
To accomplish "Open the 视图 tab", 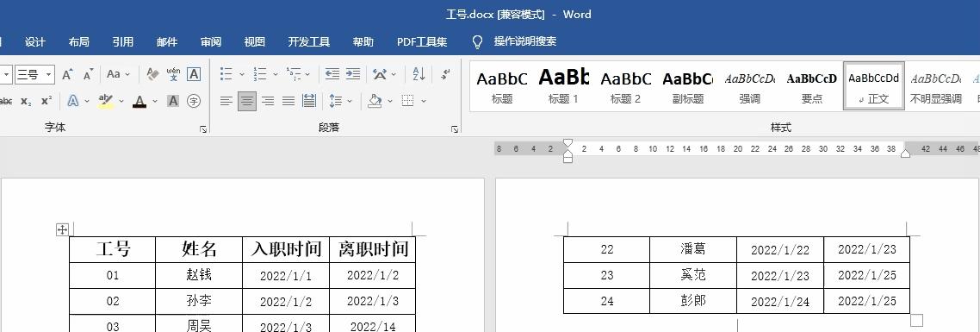I will [x=254, y=42].
